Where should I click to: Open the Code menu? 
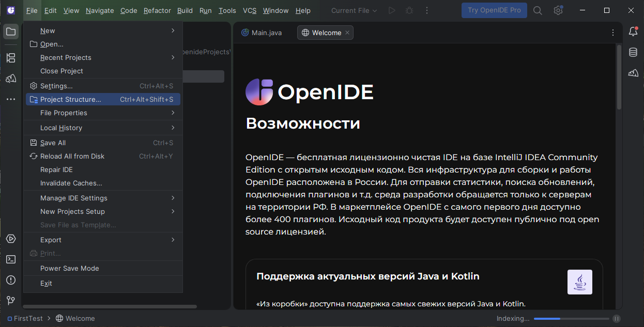[129, 10]
